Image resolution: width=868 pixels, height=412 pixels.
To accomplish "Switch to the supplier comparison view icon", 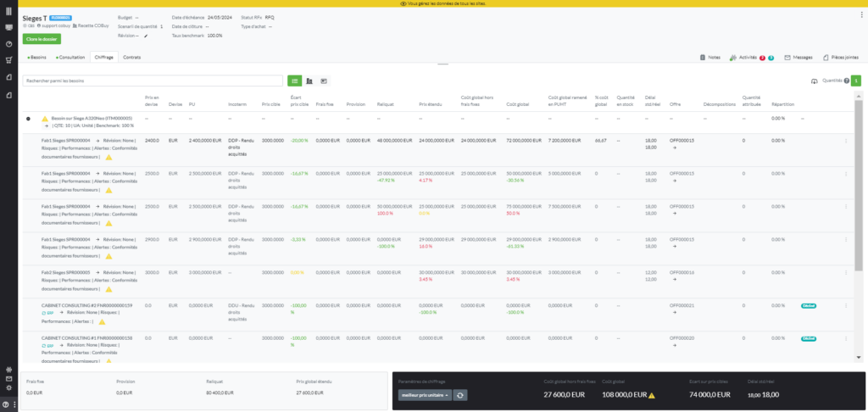I will point(309,81).
